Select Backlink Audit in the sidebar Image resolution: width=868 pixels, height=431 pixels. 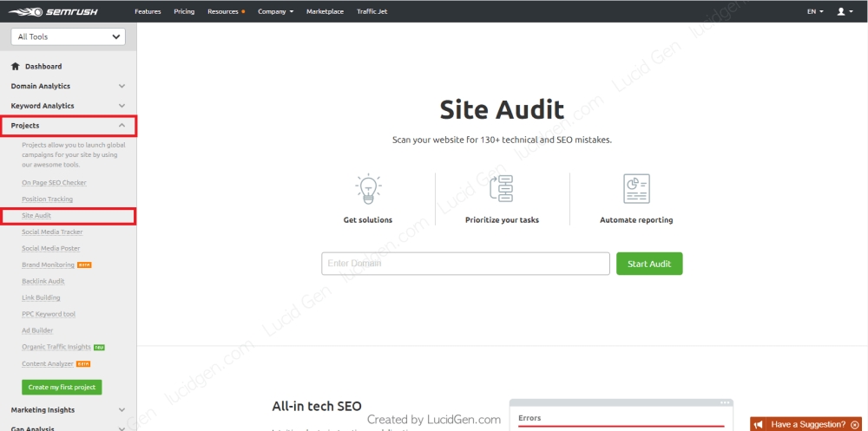click(x=43, y=281)
